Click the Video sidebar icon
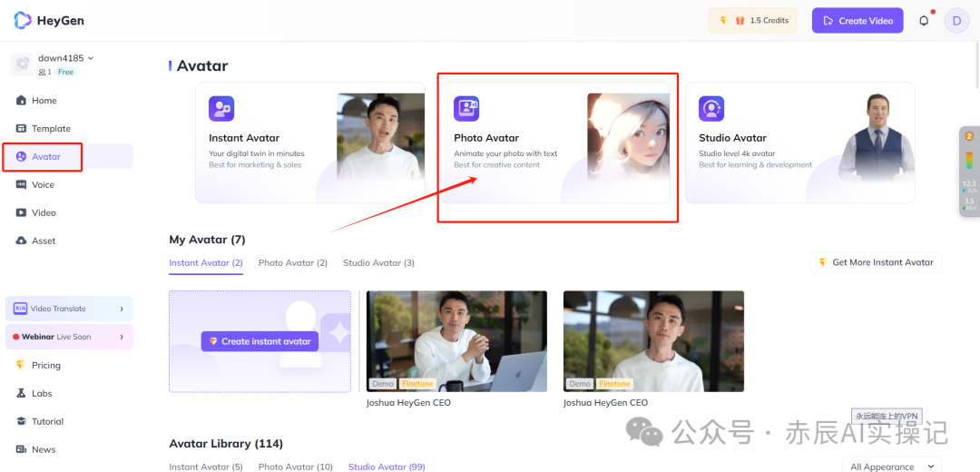 click(21, 213)
